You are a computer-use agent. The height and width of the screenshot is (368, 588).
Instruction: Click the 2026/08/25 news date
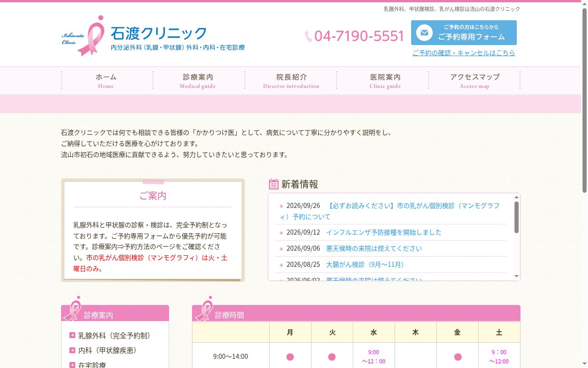coord(303,264)
